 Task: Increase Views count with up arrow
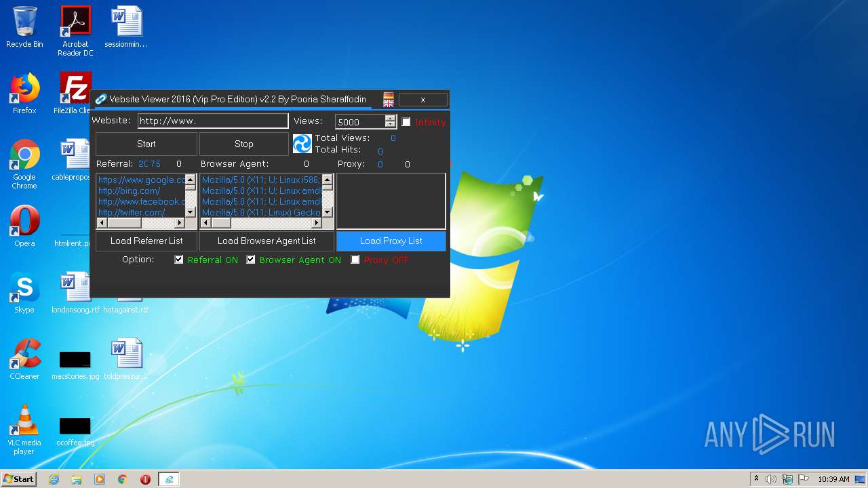click(390, 118)
